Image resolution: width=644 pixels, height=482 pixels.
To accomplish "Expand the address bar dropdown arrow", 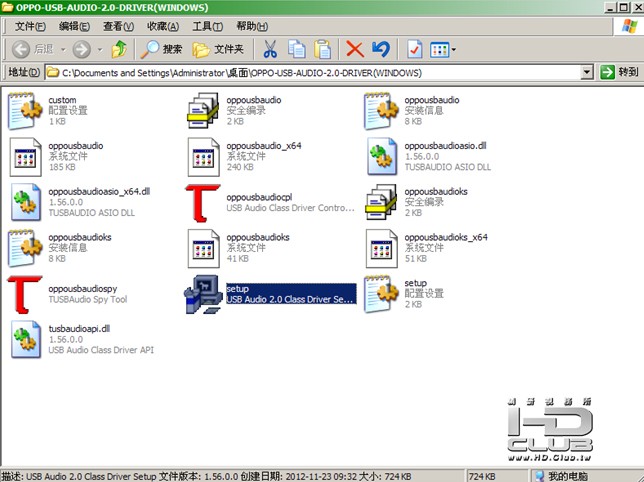I will click(x=587, y=73).
